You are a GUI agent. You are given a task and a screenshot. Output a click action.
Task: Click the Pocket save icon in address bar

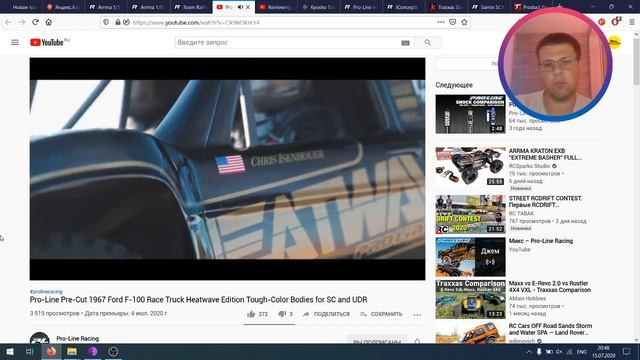[452, 22]
